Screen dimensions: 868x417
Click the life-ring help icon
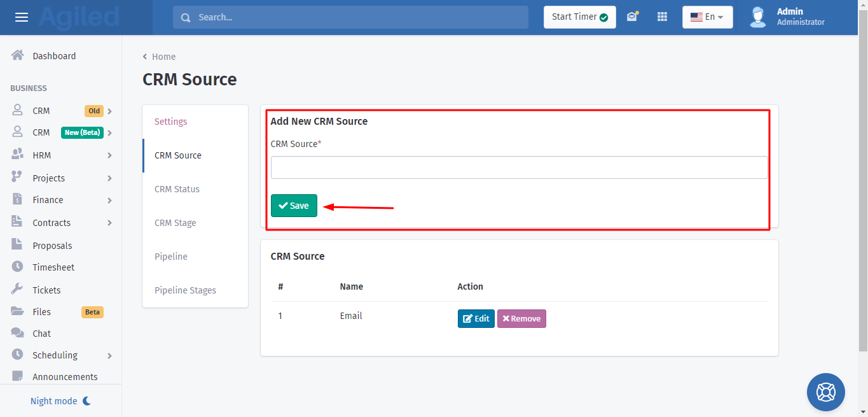point(825,392)
